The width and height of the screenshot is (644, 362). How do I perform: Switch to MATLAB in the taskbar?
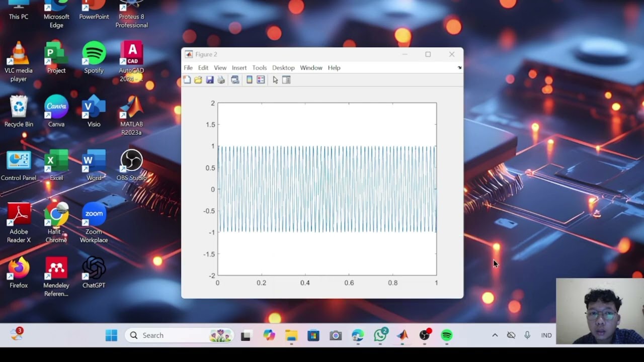point(403,335)
